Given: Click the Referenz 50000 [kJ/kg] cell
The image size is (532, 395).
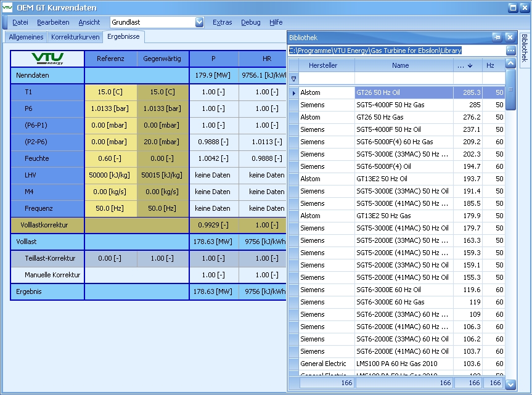Looking at the screenshot, I should [110, 175].
